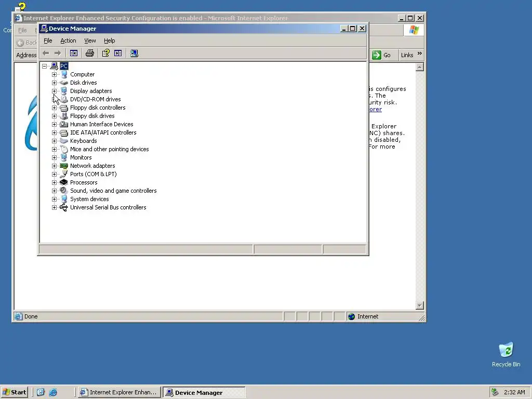The image size is (532, 399).
Task: Open the View menu
Action: click(x=90, y=41)
